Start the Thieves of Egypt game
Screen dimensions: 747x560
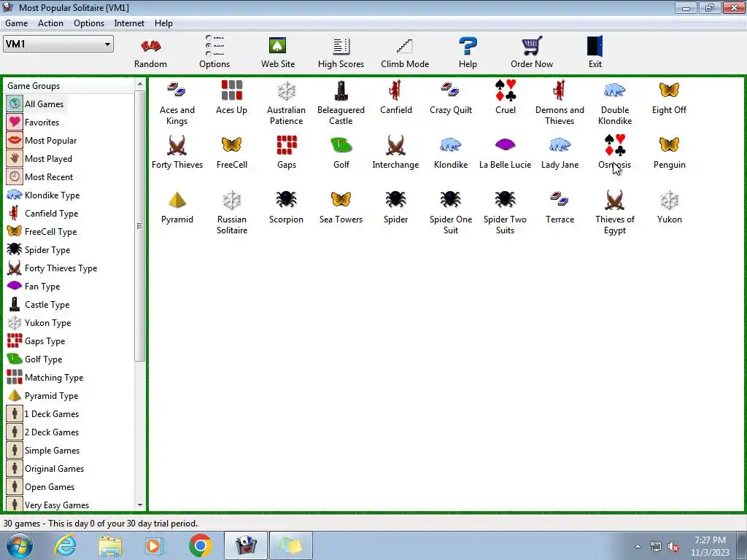click(614, 212)
